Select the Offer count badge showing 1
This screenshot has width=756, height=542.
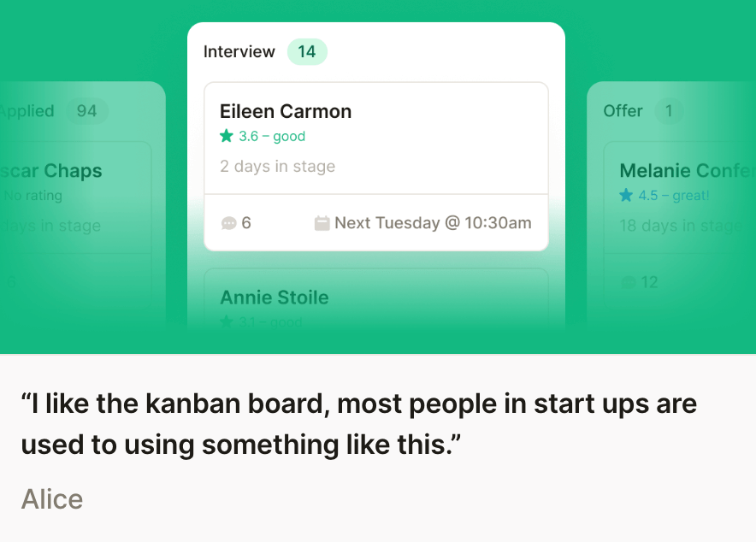(x=669, y=111)
